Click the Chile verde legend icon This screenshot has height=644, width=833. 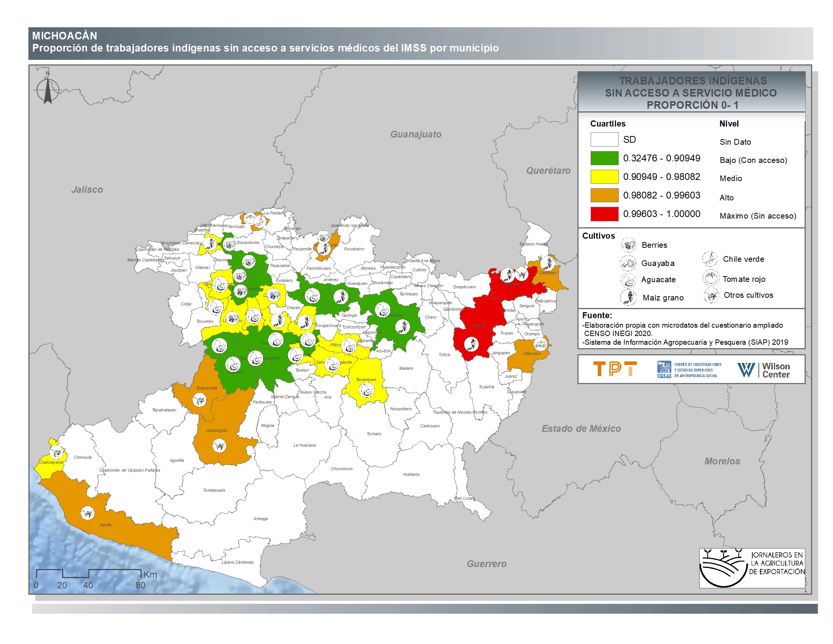(x=710, y=259)
